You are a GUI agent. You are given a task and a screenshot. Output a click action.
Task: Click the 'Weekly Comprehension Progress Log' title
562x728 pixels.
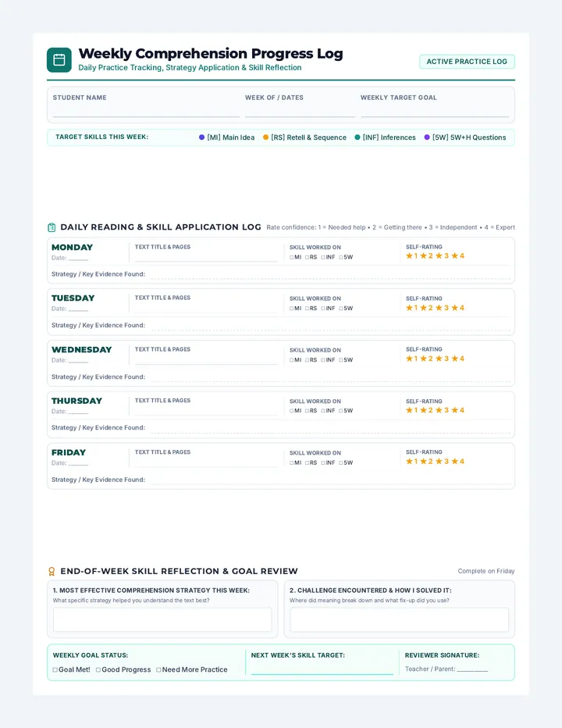click(211, 54)
